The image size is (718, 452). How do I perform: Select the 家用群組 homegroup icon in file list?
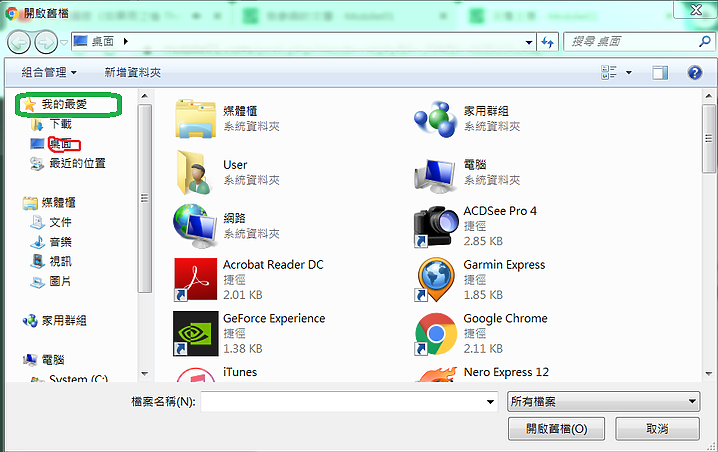[435, 119]
